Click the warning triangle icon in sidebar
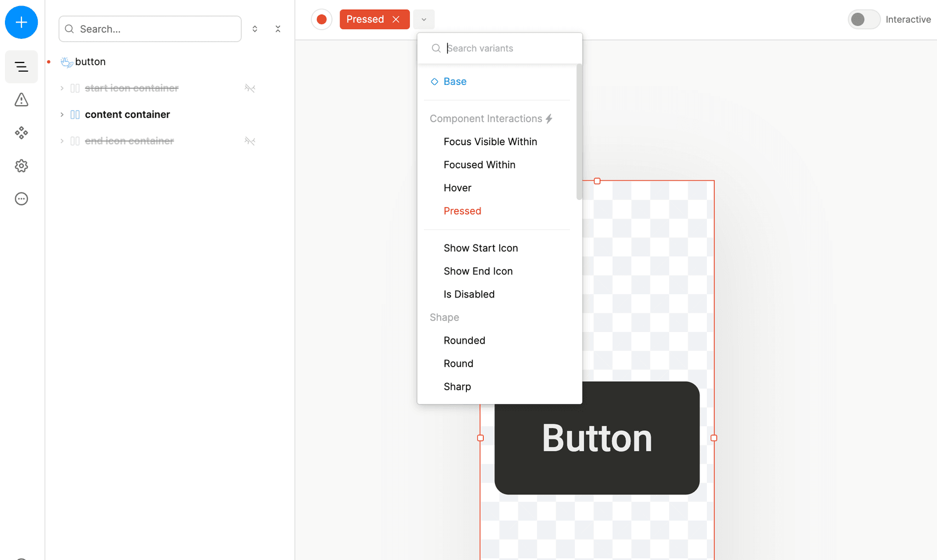The height and width of the screenshot is (560, 937). (x=21, y=100)
